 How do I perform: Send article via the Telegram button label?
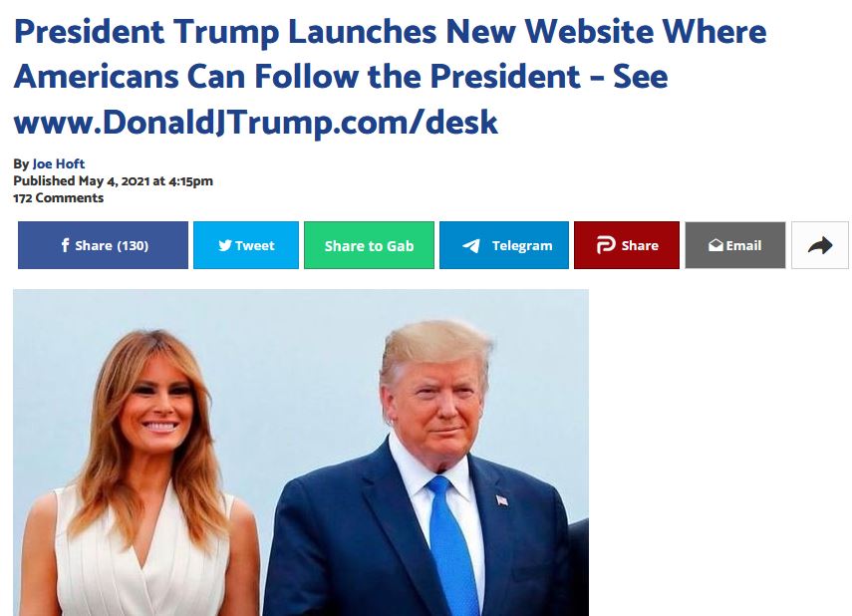[521, 246]
